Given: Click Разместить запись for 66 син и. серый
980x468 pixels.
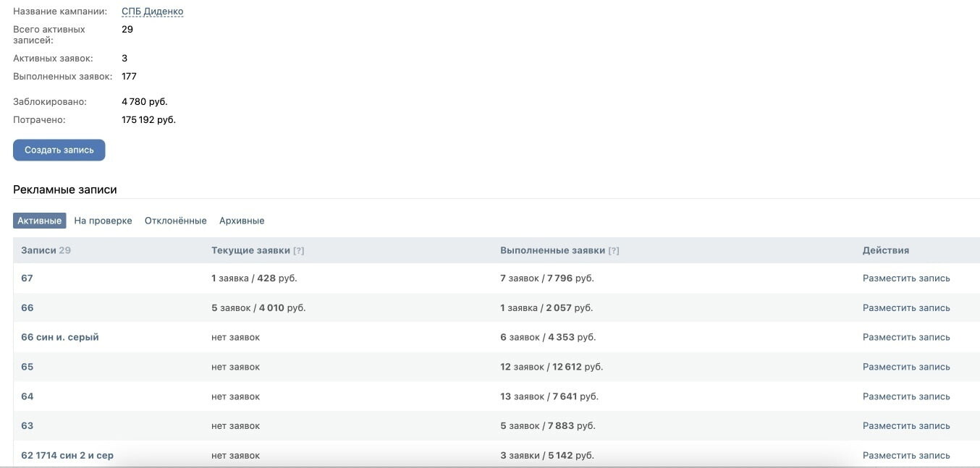Looking at the screenshot, I should click(x=906, y=337).
